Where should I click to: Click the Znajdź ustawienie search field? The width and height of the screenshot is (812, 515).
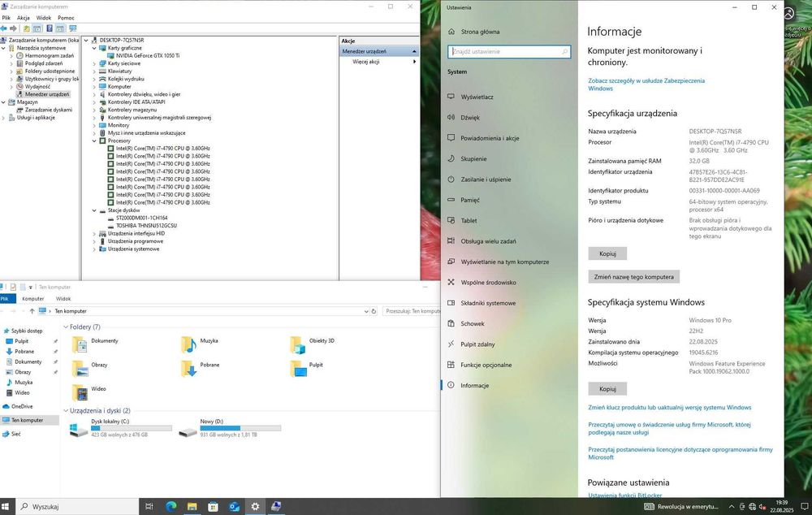(x=509, y=52)
